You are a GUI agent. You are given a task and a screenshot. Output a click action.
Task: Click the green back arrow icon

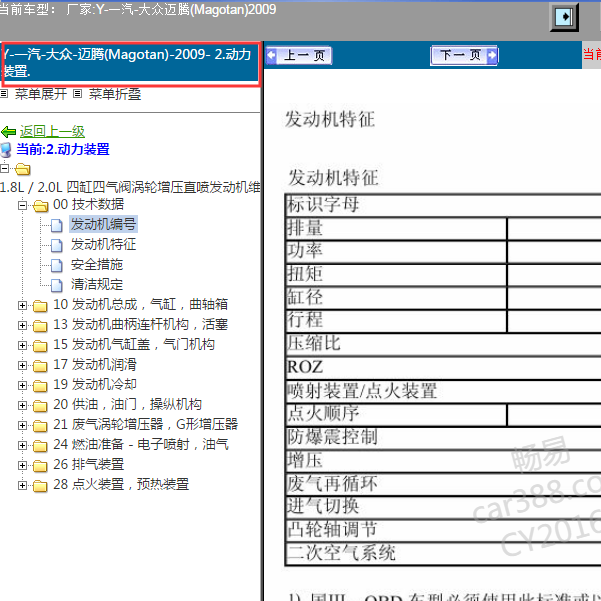click(8, 132)
